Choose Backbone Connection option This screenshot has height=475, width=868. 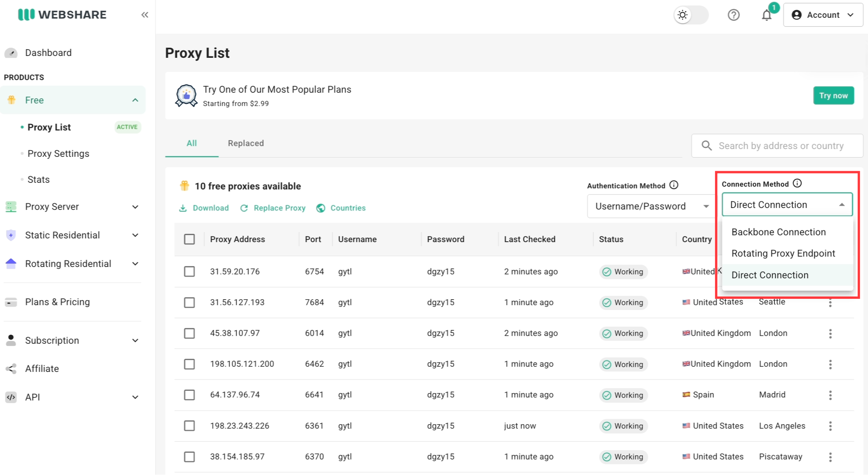click(787, 232)
